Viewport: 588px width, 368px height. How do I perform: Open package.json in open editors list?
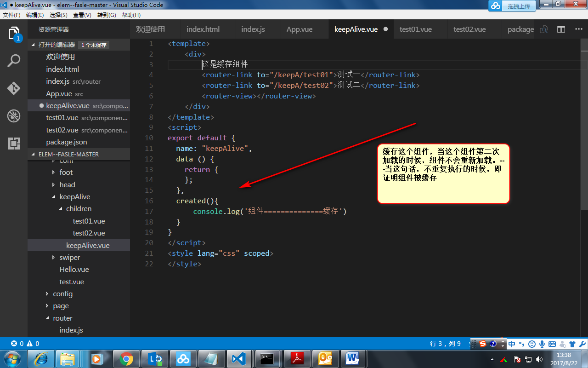click(79, 142)
